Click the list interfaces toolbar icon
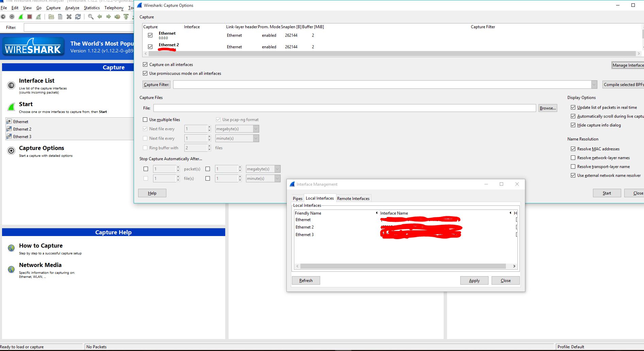The image size is (644, 351). [x=3, y=17]
